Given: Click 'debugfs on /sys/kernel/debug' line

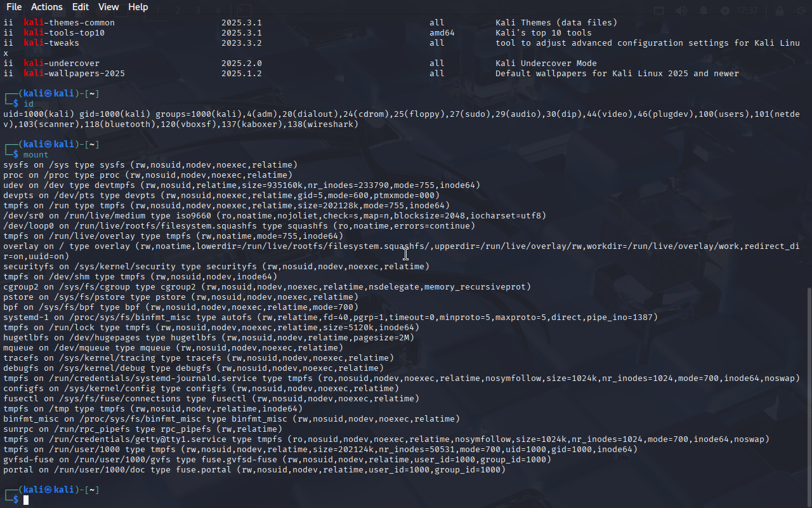Looking at the screenshot, I should (193, 368).
